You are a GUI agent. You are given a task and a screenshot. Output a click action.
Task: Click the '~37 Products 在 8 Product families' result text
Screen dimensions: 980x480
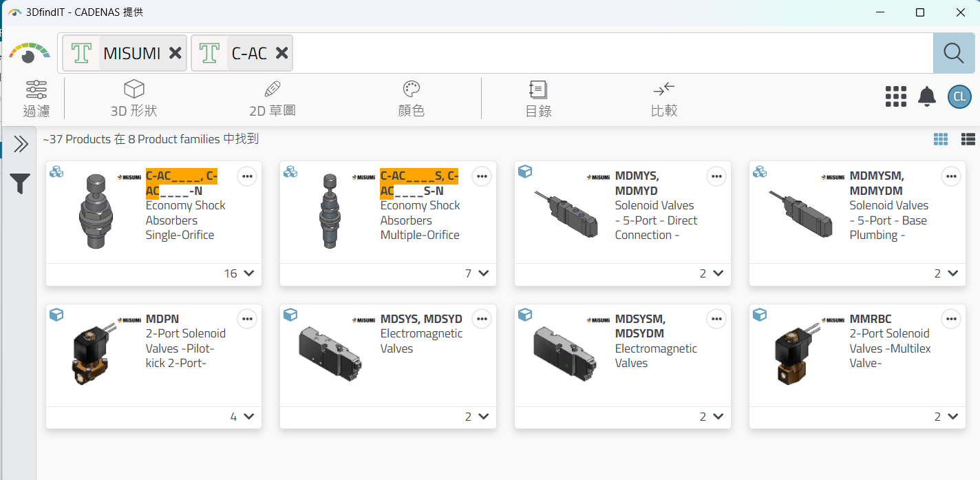tap(150, 139)
